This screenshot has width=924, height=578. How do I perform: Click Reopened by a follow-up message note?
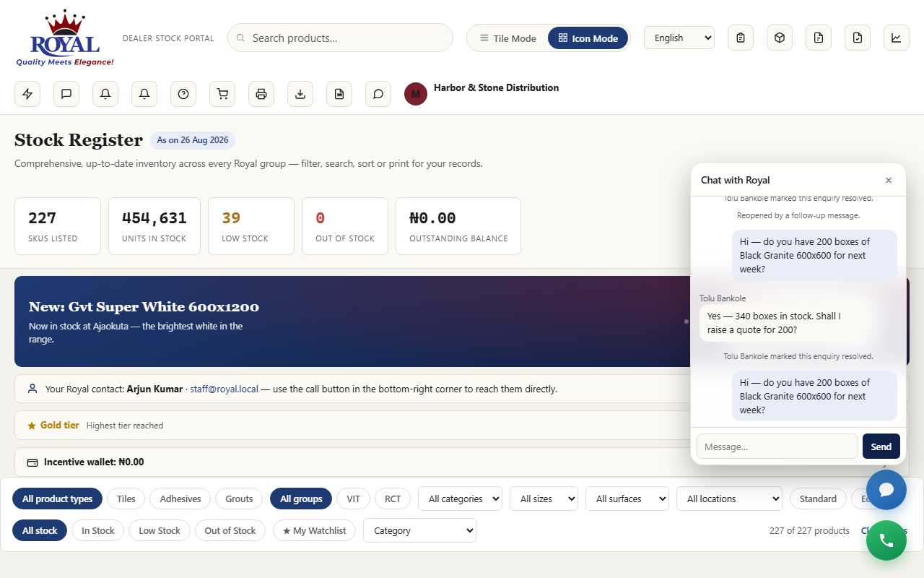(x=798, y=215)
